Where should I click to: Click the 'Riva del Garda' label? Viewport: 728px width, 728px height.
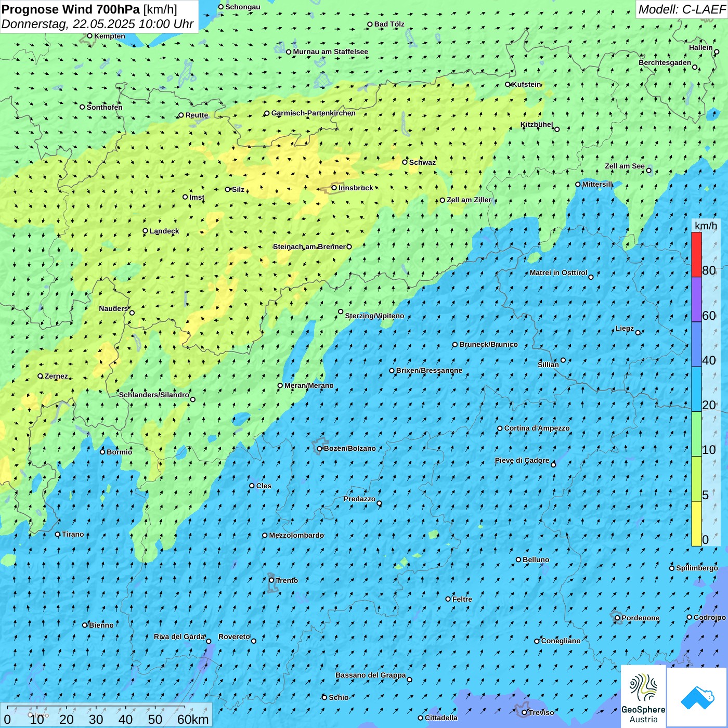pos(179,636)
